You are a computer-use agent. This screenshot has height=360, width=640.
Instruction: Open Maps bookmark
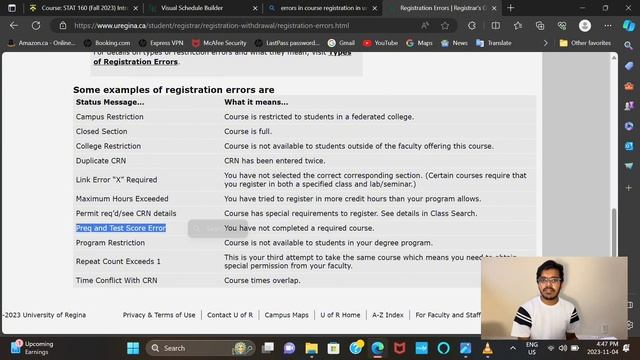419,43
